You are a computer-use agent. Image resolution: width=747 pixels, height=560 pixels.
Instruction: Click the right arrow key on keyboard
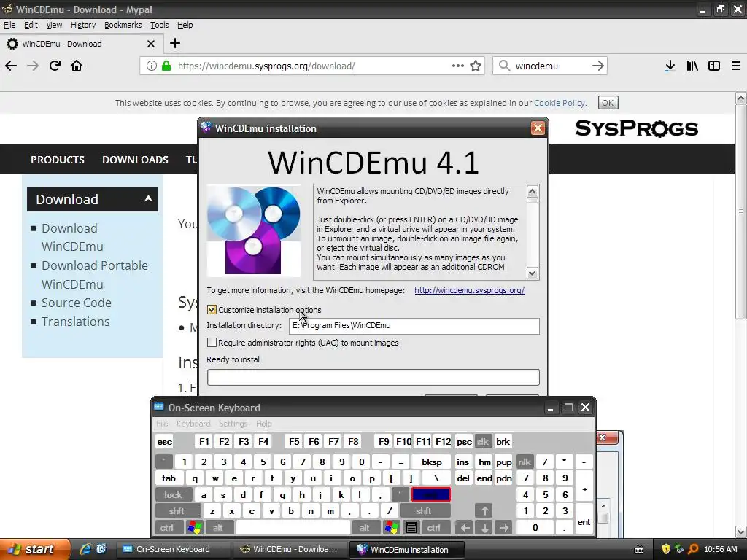pyautogui.click(x=503, y=528)
